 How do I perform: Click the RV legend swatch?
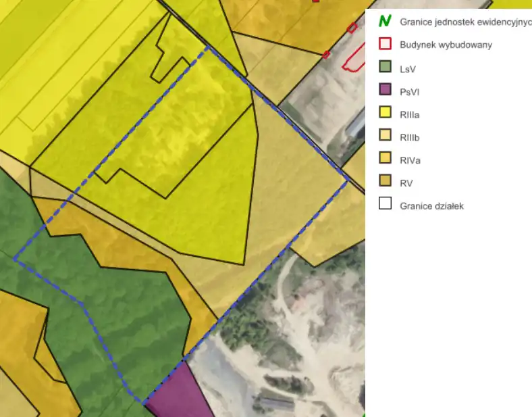tap(385, 182)
